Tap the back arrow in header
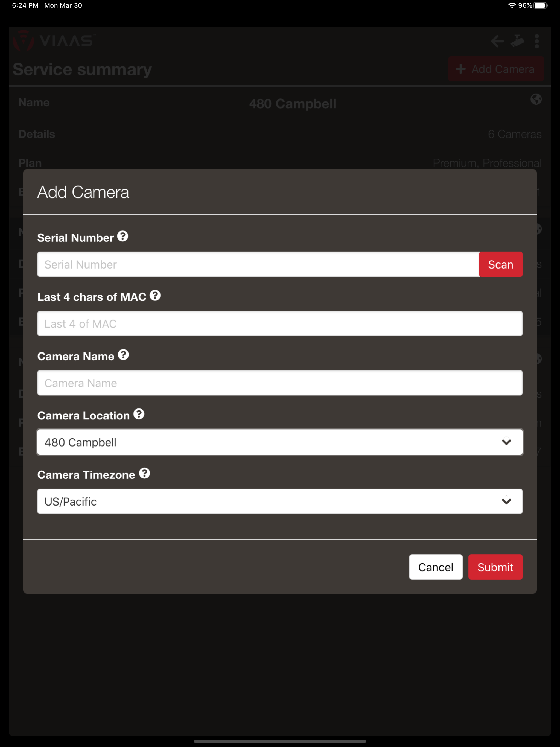This screenshot has width=560, height=747. pos(497,41)
